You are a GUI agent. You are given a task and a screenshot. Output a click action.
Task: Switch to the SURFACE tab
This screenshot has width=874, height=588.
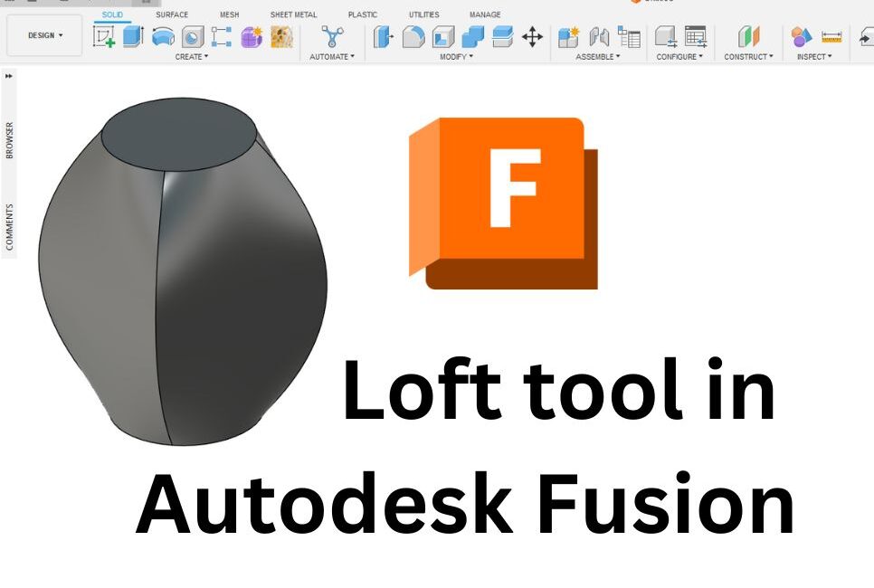pos(172,15)
